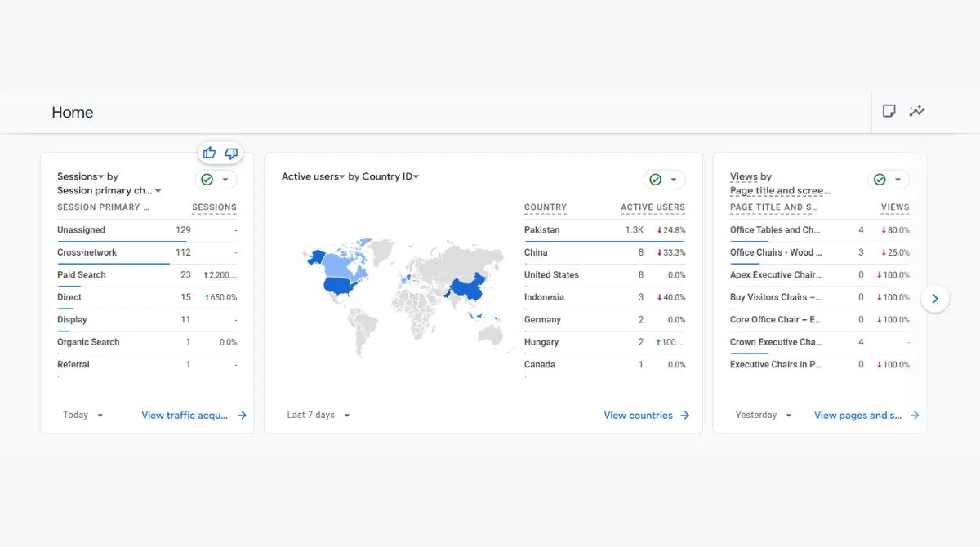Open the View countries link
The height and width of the screenshot is (547, 980).
pos(647,415)
